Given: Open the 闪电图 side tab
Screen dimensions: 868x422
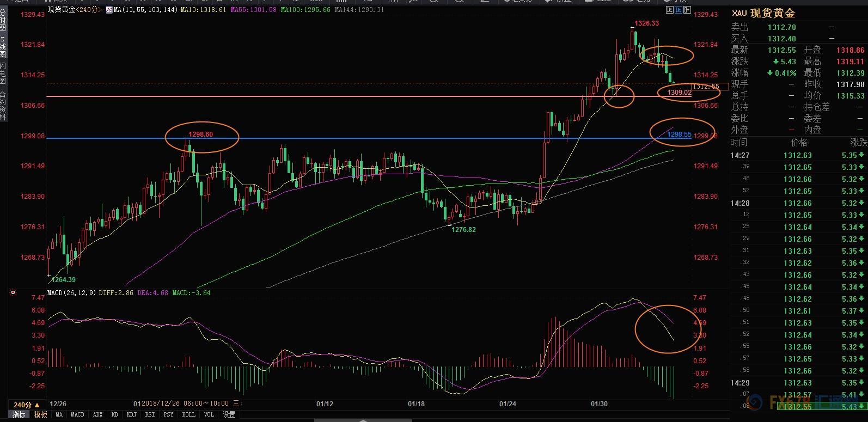Looking at the screenshot, I should click(x=3, y=74).
